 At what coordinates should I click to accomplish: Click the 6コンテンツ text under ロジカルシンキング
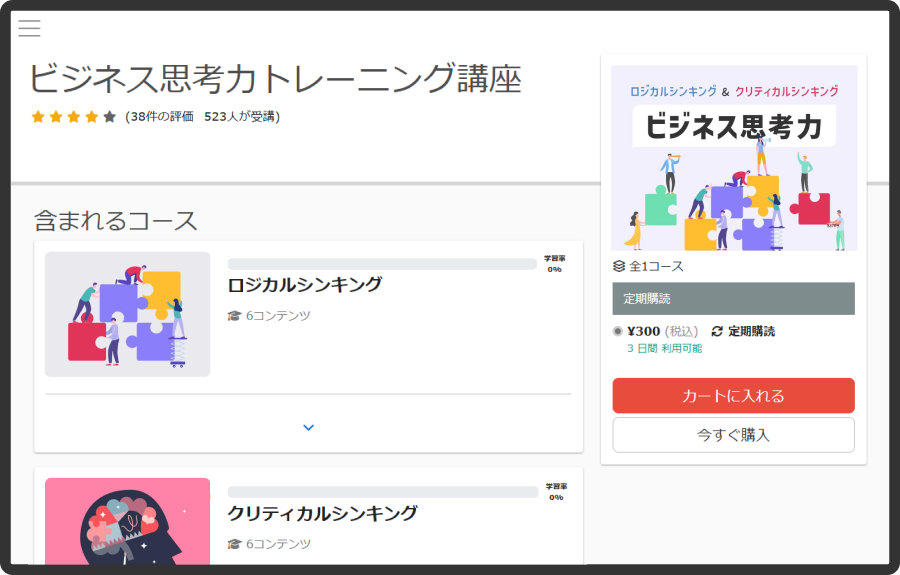click(x=278, y=316)
